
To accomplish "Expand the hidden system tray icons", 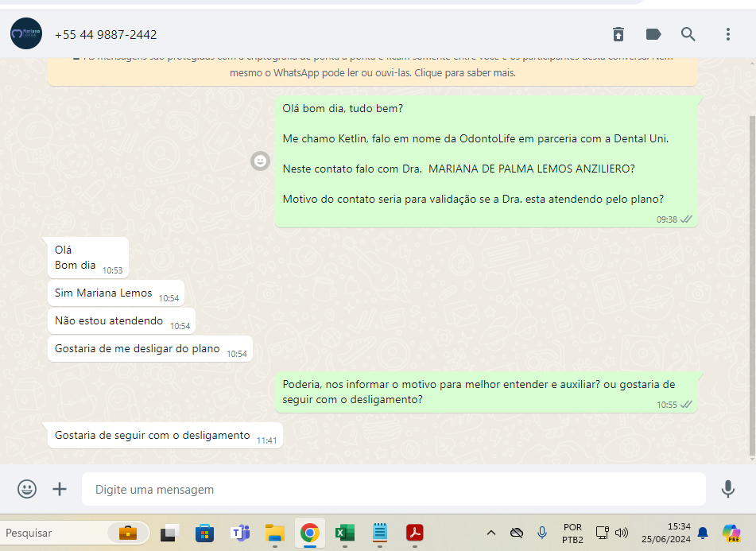I will pos(490,533).
